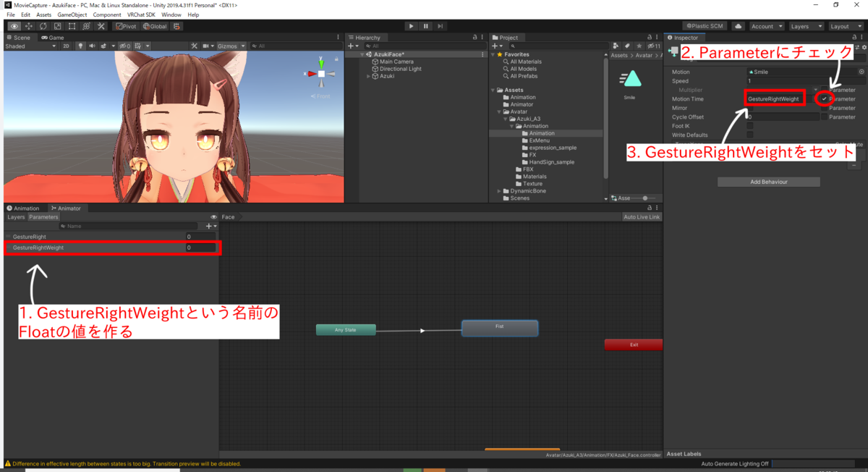Toggle Cycle Offset Parameter checkbox

(824, 117)
